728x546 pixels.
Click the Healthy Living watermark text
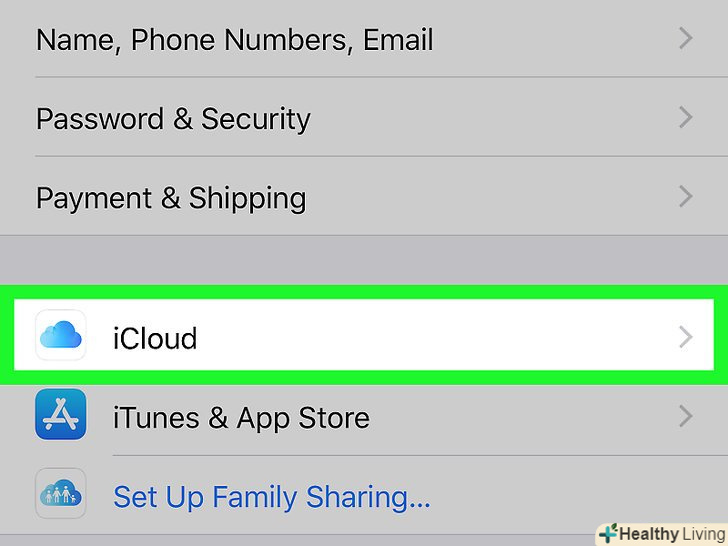point(671,534)
